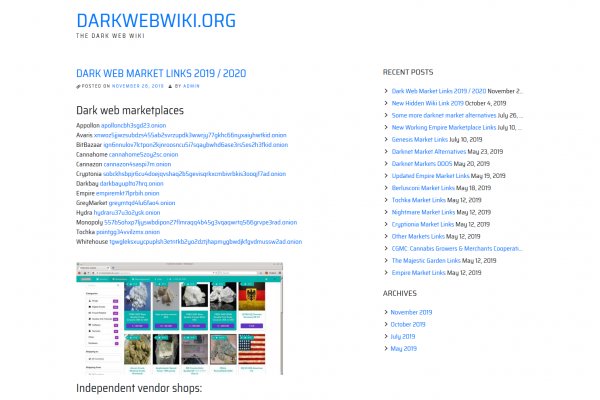Screen dimensions: 600x400
Task: Click the chevron beside October 2019 archive
Action: point(386,324)
